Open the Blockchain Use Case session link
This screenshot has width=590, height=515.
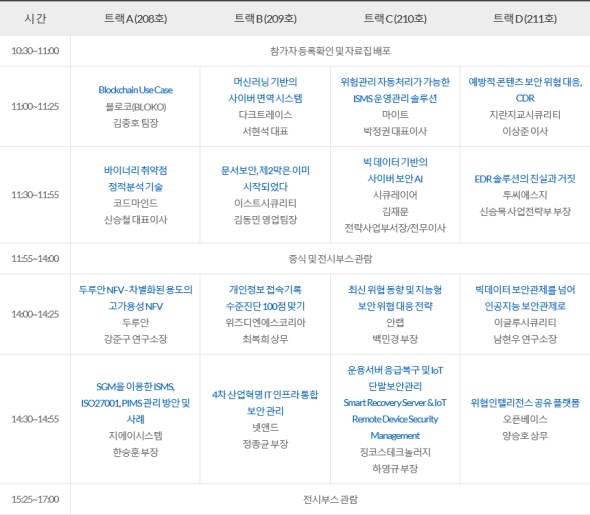pos(135,90)
